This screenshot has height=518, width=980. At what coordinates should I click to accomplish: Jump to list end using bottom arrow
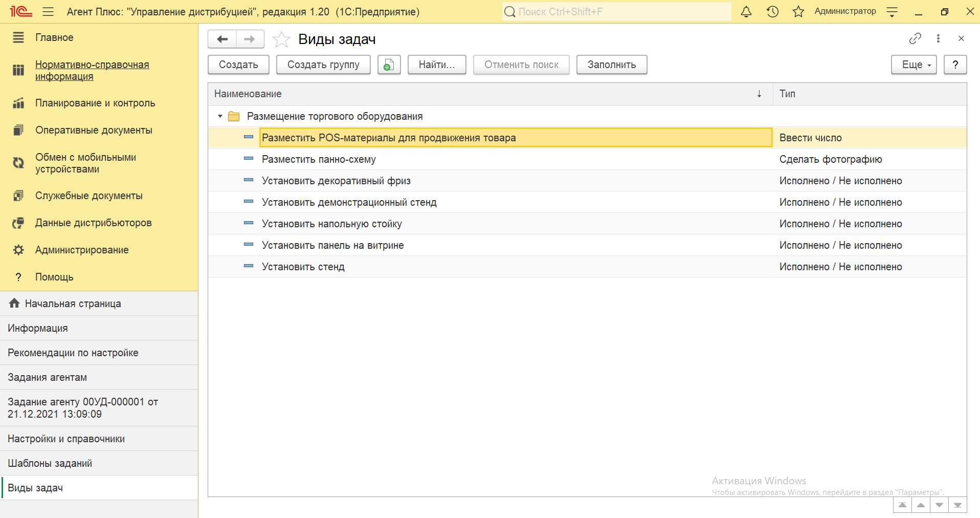pos(957,505)
